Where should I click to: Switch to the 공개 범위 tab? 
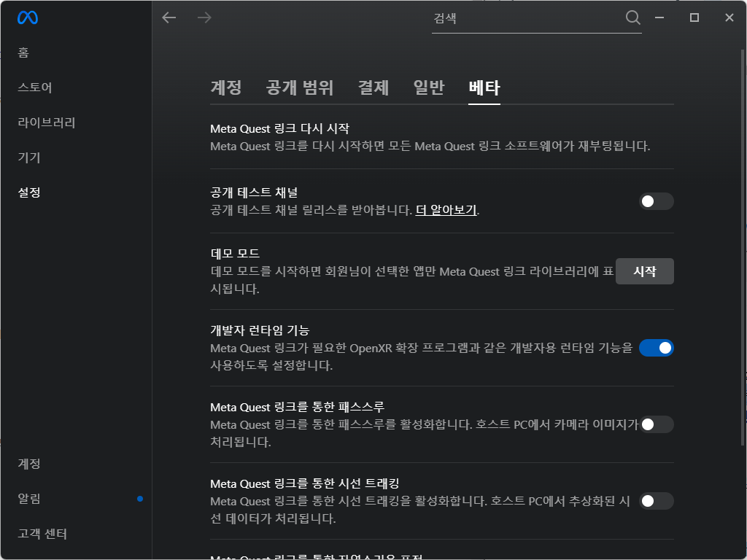point(300,87)
